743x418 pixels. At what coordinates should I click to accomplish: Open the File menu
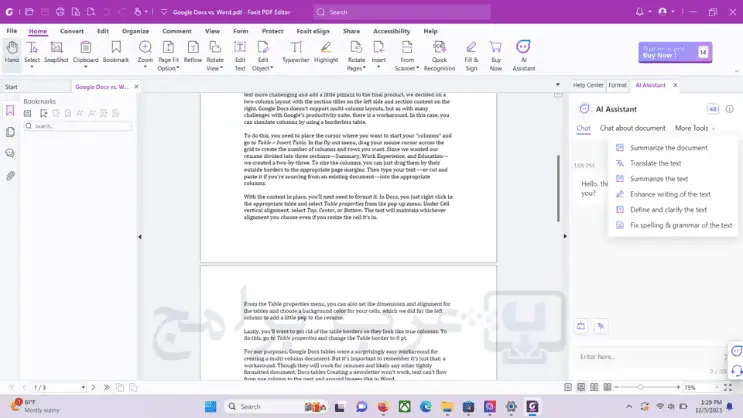12,31
